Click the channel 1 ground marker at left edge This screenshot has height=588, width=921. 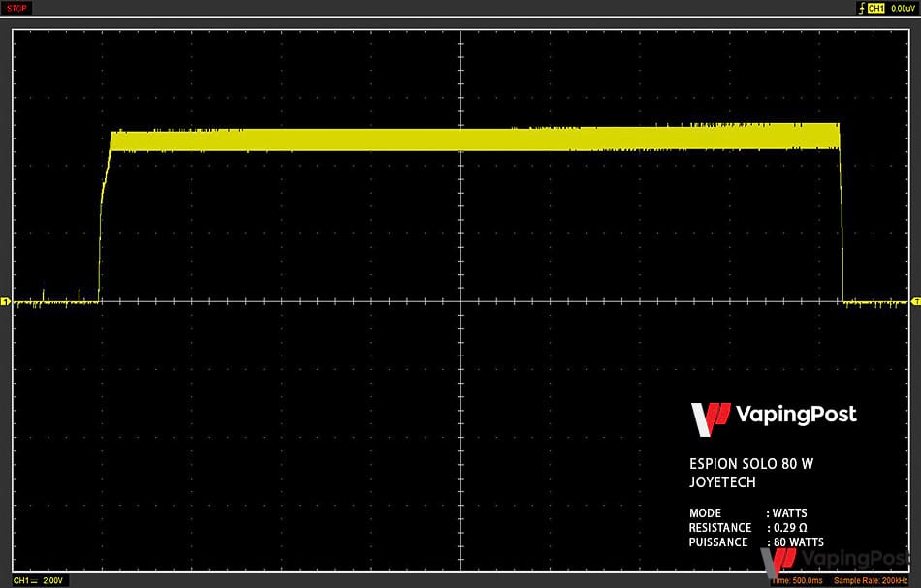tap(5, 301)
